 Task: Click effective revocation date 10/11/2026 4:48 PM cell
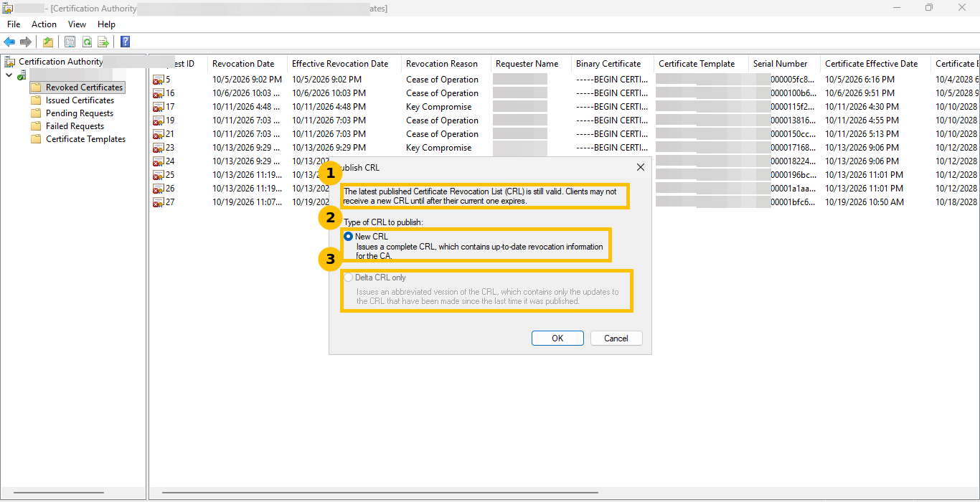pos(329,107)
